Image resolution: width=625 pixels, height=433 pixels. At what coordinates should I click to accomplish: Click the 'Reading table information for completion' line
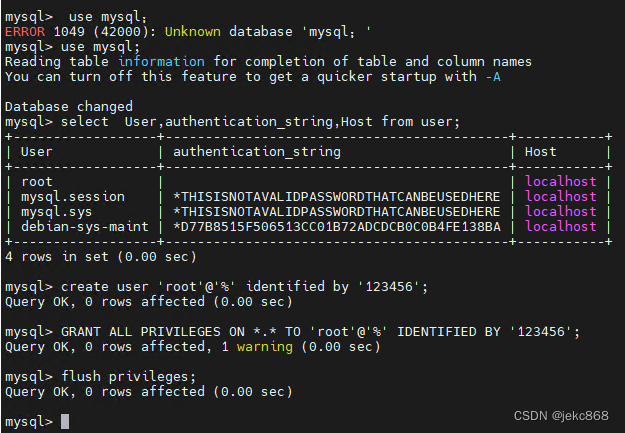click(268, 61)
